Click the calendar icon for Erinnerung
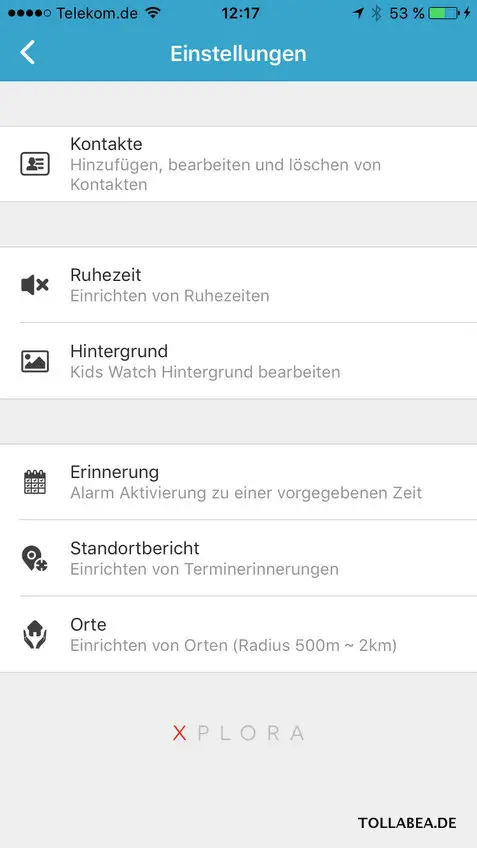Image resolution: width=477 pixels, height=848 pixels. coord(35,482)
